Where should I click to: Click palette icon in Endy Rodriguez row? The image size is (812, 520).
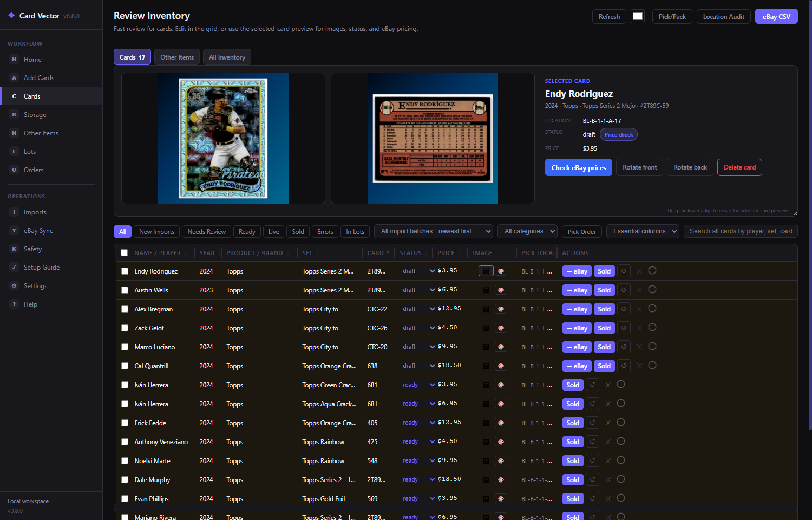[x=501, y=271]
